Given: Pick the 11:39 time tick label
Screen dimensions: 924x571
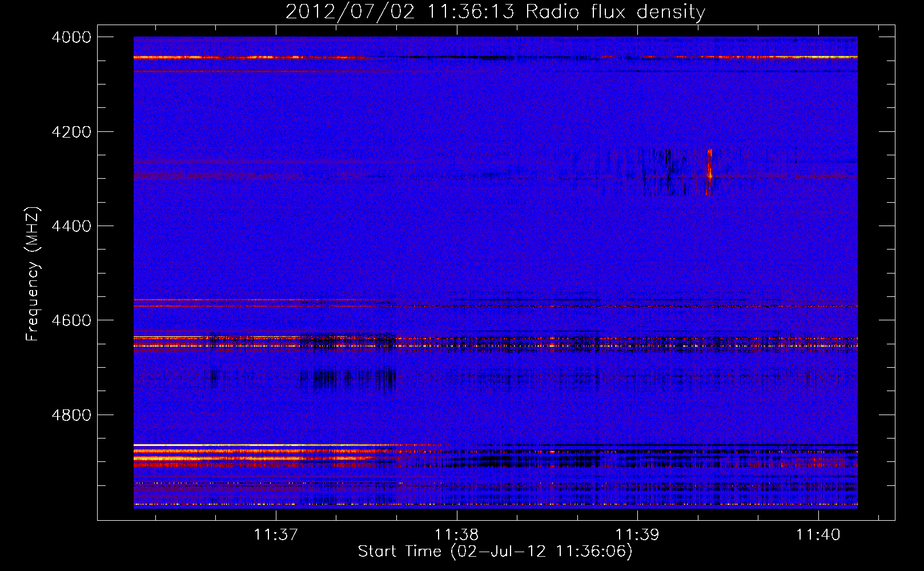Looking at the screenshot, I should pyautogui.click(x=637, y=535).
